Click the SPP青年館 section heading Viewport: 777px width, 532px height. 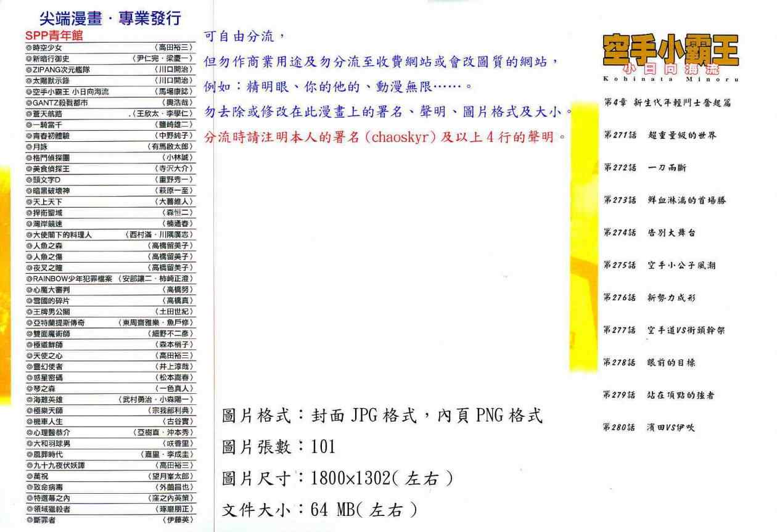pos(54,36)
